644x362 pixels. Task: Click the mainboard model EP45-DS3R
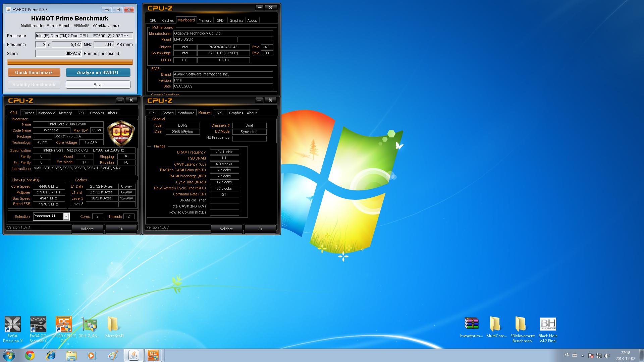pos(205,40)
